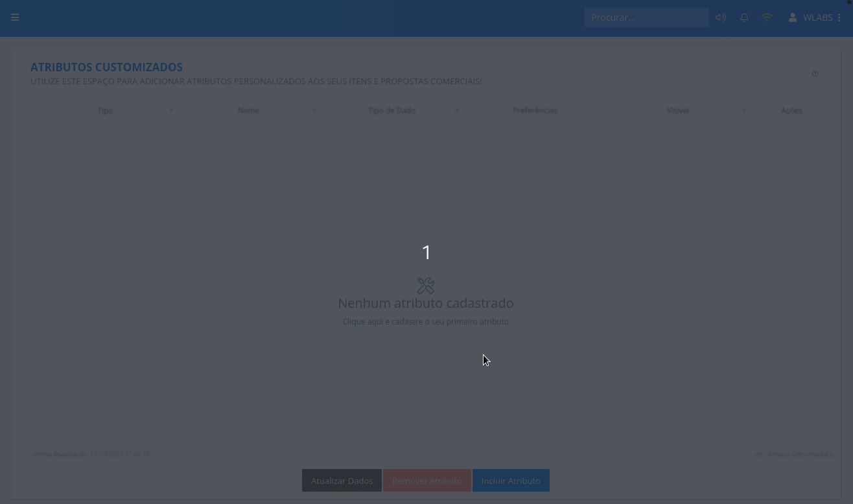Image resolution: width=853 pixels, height=504 pixels.
Task: Click the Procurar search field
Action: pos(646,17)
